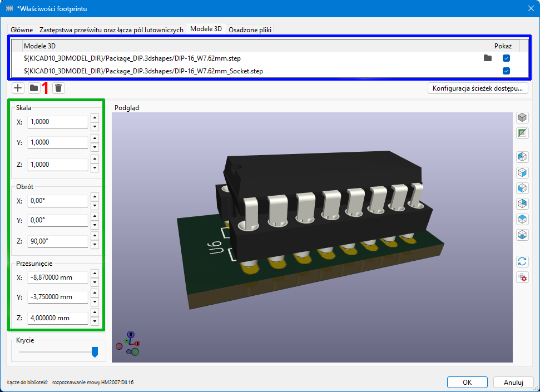Select view cube with upper-left face highlighted

522,157
